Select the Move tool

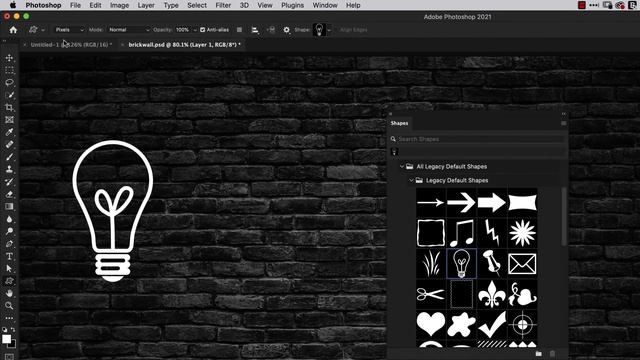tap(9, 58)
